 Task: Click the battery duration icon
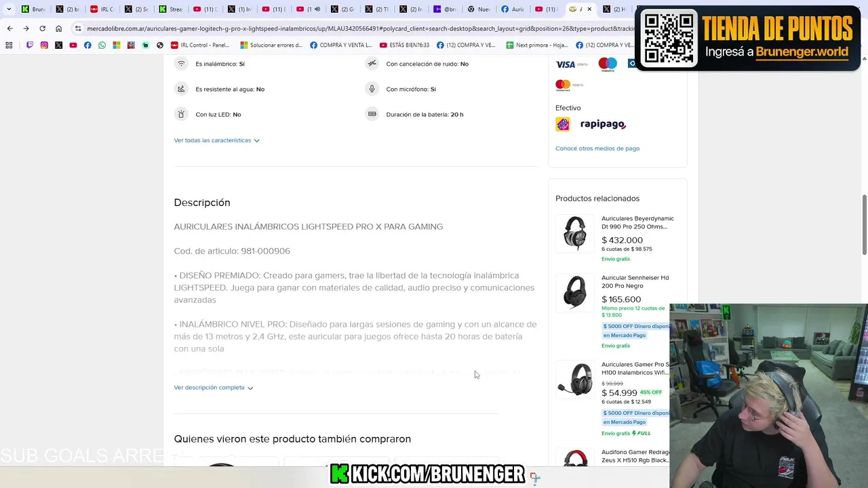pyautogui.click(x=372, y=114)
